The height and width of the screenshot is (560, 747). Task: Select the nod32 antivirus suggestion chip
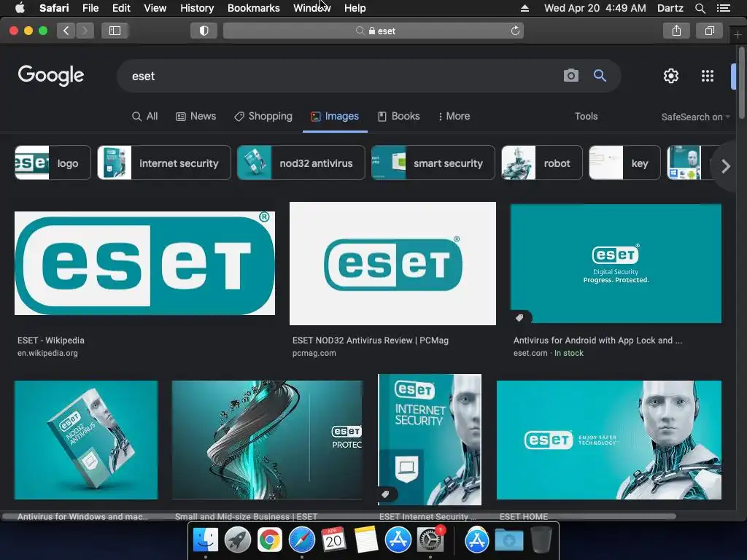point(301,163)
